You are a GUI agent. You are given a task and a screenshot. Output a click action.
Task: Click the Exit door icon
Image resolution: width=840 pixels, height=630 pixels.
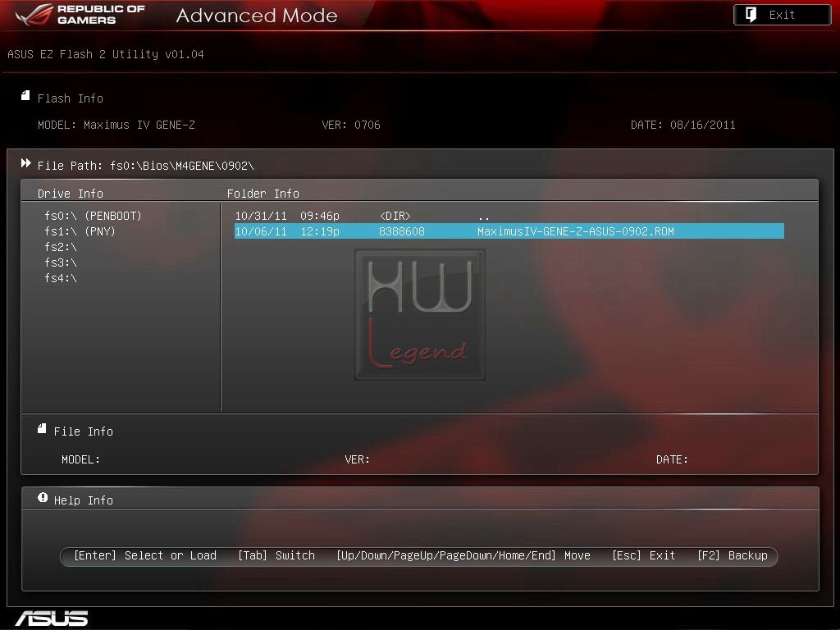click(751, 15)
